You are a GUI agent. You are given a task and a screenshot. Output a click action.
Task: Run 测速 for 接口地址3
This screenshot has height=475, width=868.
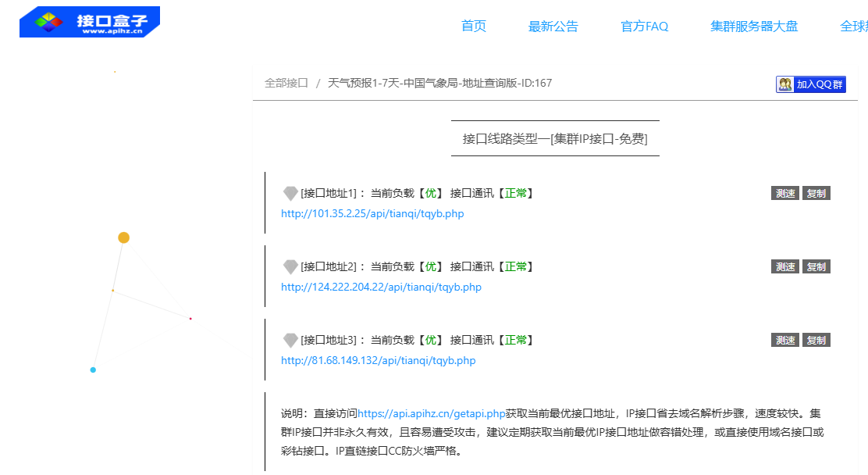(x=785, y=341)
